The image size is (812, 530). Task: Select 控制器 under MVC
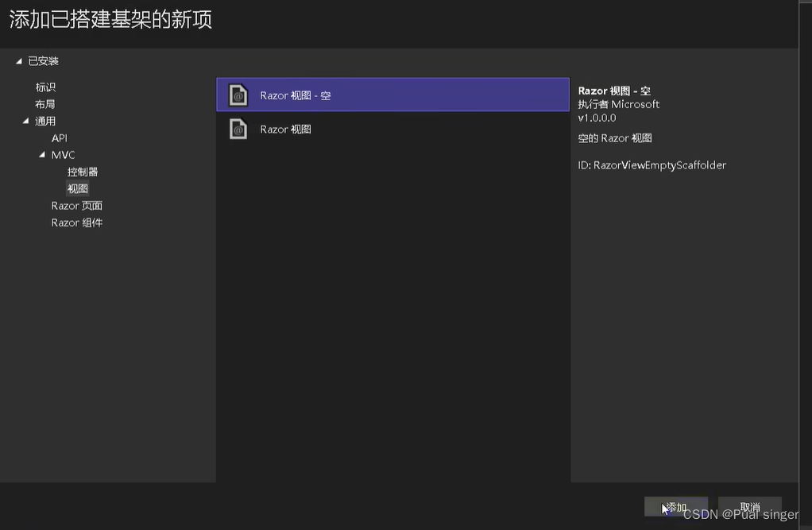[x=83, y=172]
